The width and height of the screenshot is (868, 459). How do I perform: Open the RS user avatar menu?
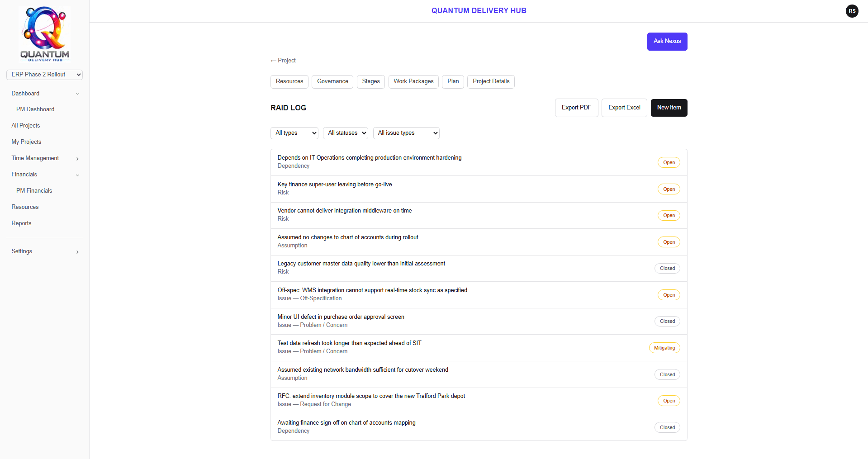[852, 11]
